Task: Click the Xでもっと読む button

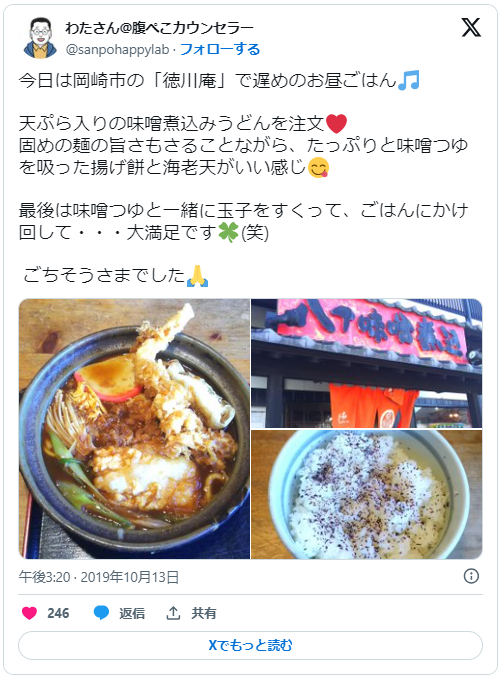Action: coord(250,645)
